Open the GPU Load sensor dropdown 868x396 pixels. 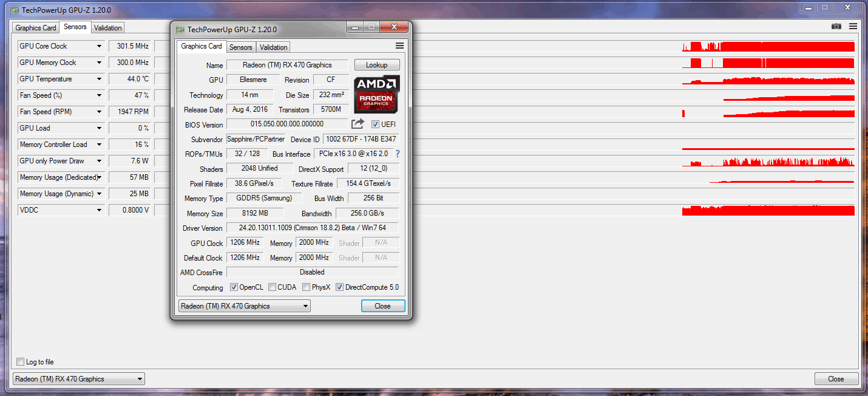point(99,128)
